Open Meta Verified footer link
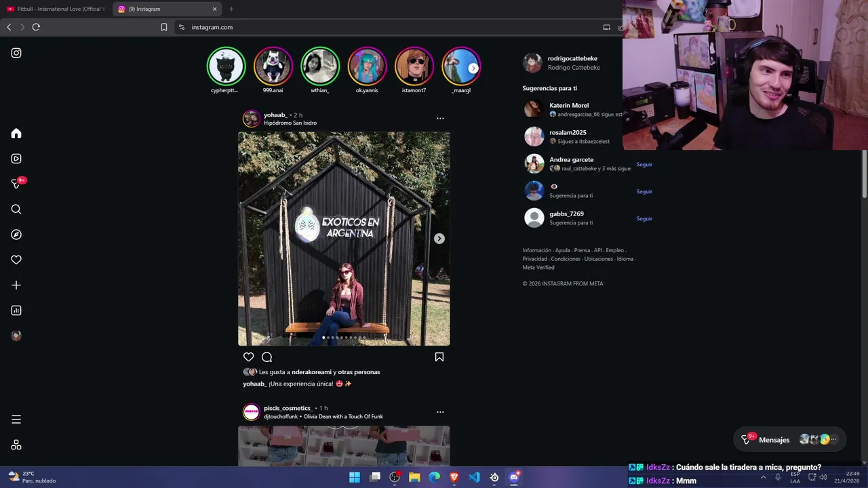The width and height of the screenshot is (868, 488). click(x=538, y=268)
